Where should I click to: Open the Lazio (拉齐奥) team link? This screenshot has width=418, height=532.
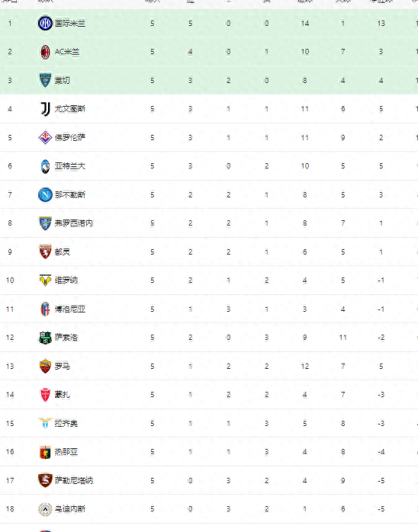tap(66, 424)
